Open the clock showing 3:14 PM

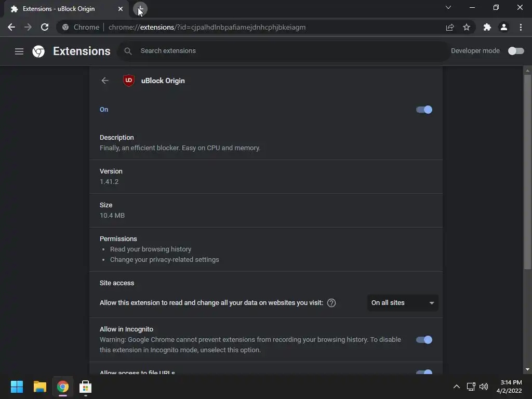(x=509, y=387)
